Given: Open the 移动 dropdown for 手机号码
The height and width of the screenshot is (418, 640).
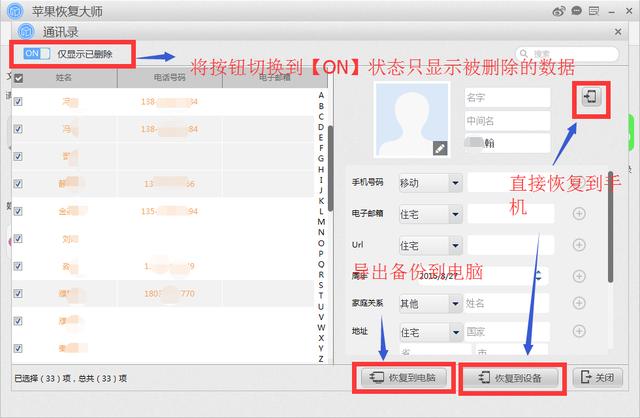Looking at the screenshot, I should pos(430,183).
